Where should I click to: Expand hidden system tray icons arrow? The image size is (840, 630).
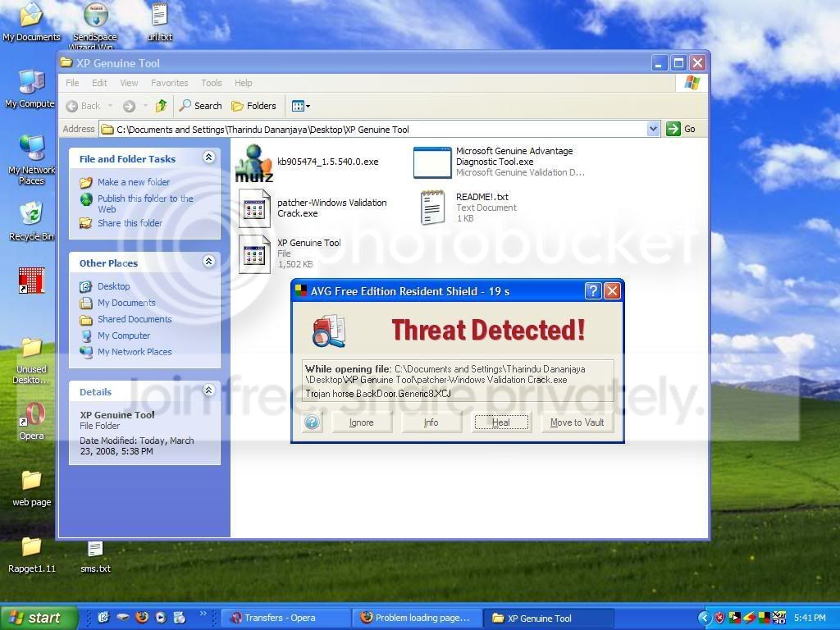click(x=705, y=618)
